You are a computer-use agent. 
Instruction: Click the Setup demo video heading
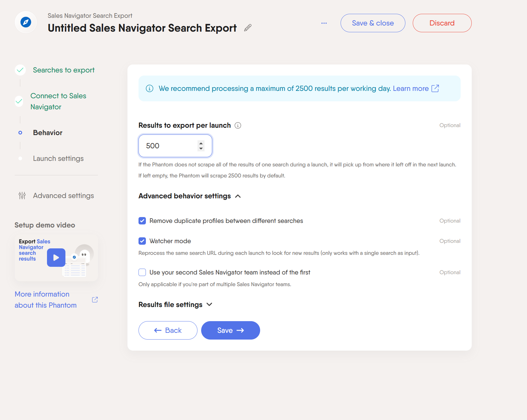45,225
